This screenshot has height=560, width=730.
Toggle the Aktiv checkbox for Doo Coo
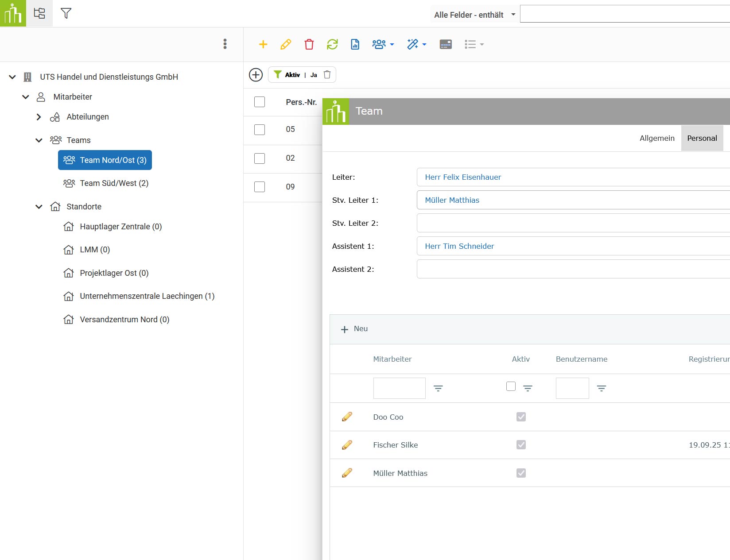point(521,417)
